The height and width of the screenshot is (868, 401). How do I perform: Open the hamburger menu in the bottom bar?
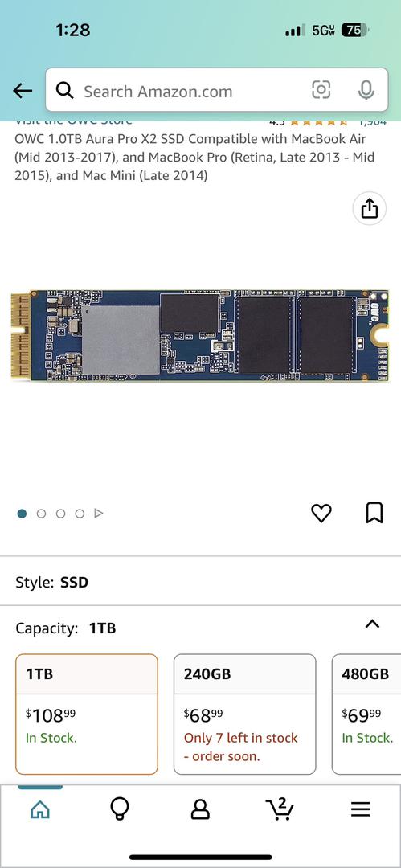click(x=360, y=810)
